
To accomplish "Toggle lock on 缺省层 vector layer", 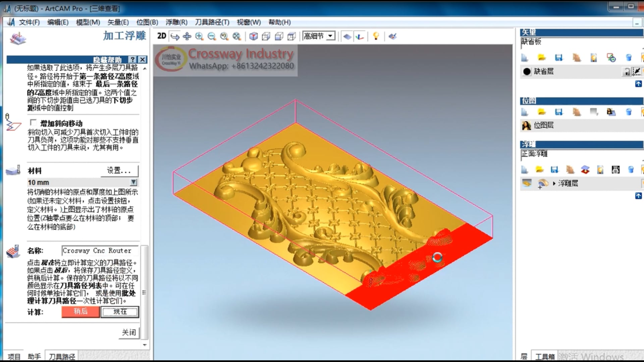I will [x=627, y=71].
